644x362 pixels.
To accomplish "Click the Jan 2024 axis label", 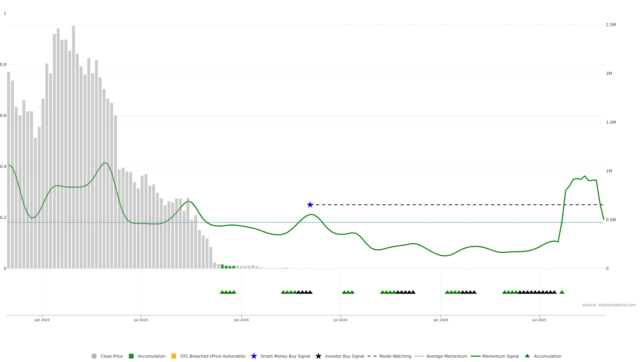I will 241,320.
